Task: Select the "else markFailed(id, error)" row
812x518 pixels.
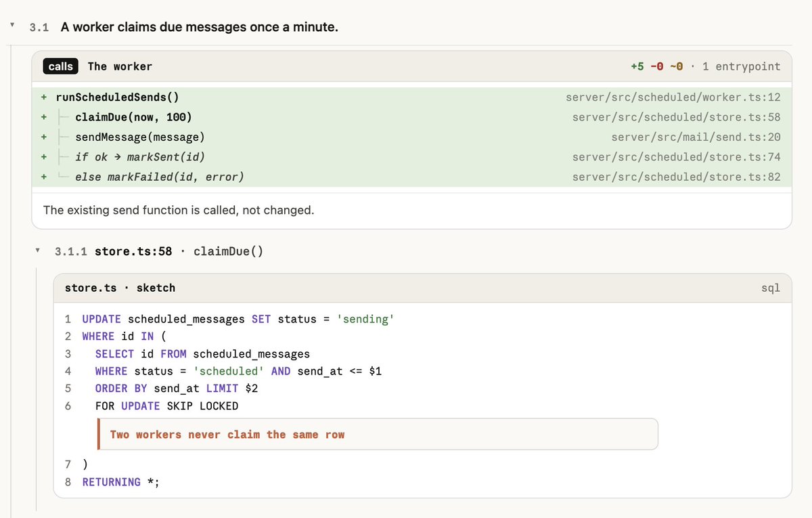Action: [411, 177]
